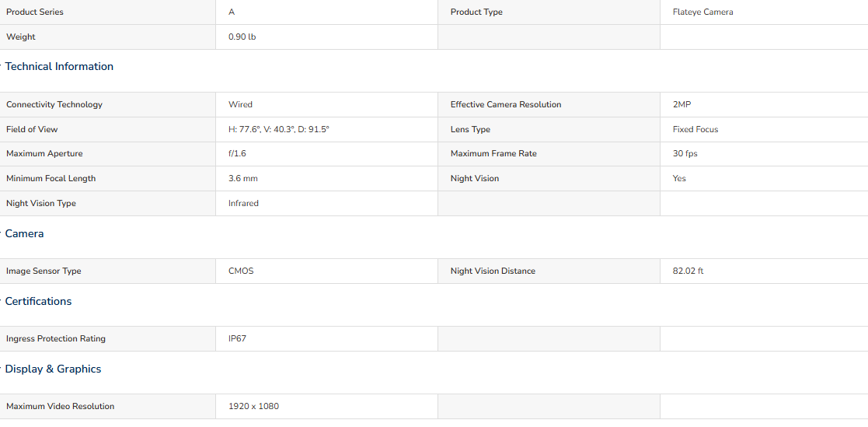Collapse the Camera section heading

coord(24,233)
